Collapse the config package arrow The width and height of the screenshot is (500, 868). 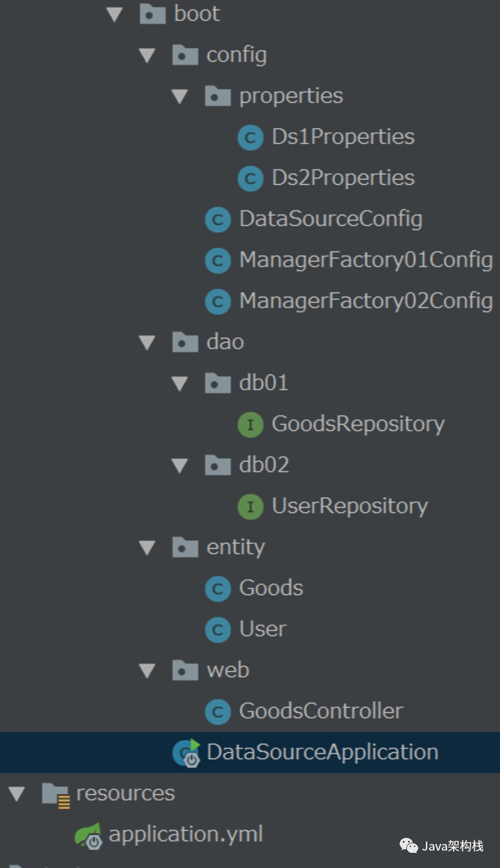point(147,56)
